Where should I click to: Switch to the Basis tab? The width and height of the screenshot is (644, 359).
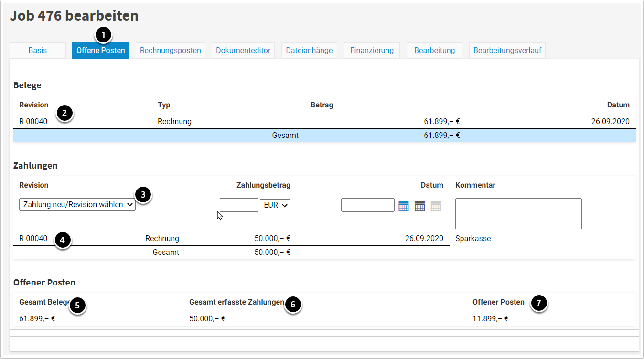tap(38, 50)
